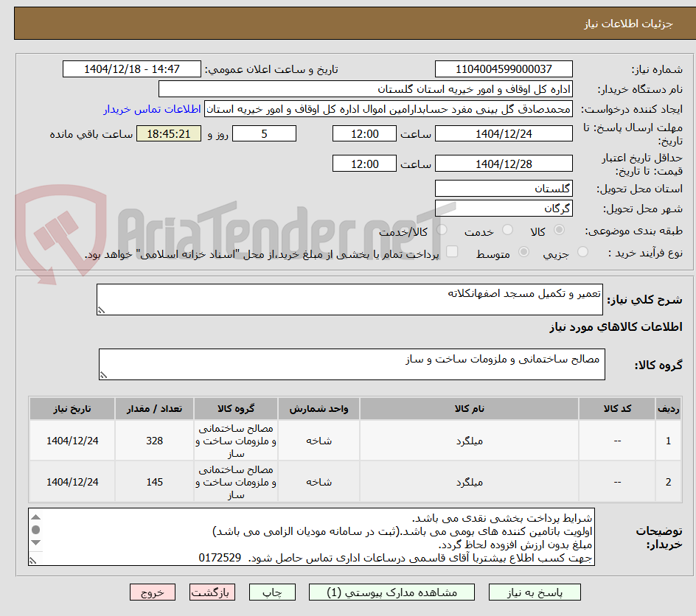Viewport: 696px width, 616px height.
Task: Open اطلاعات تماس خریدار link
Action: click(x=152, y=109)
